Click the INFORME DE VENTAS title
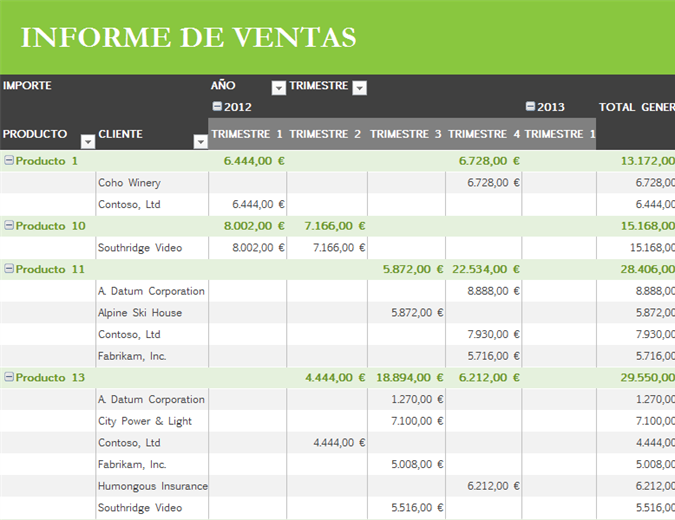Screen dimensions: 675x520 [x=188, y=37]
